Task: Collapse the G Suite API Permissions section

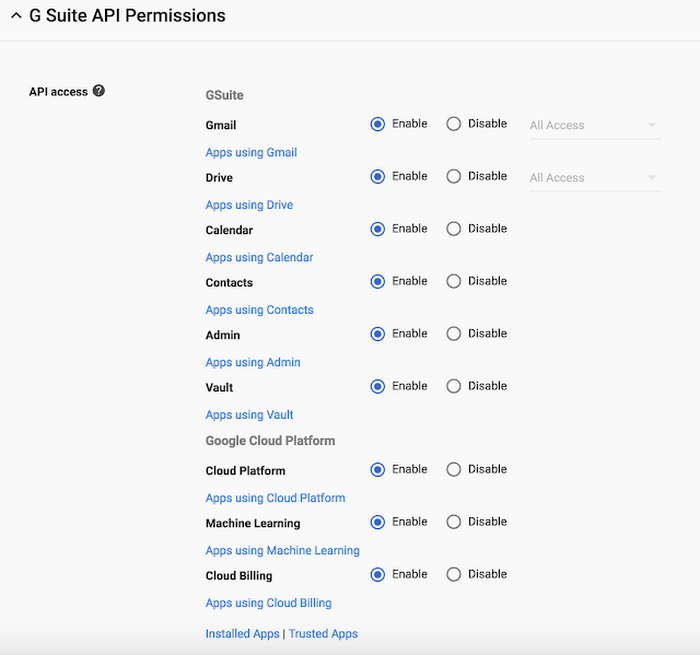Action: click(x=16, y=16)
